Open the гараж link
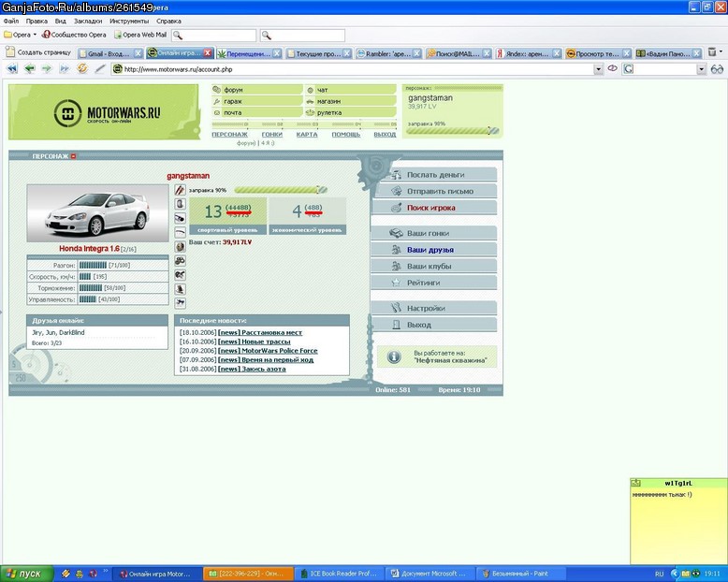 (x=233, y=101)
